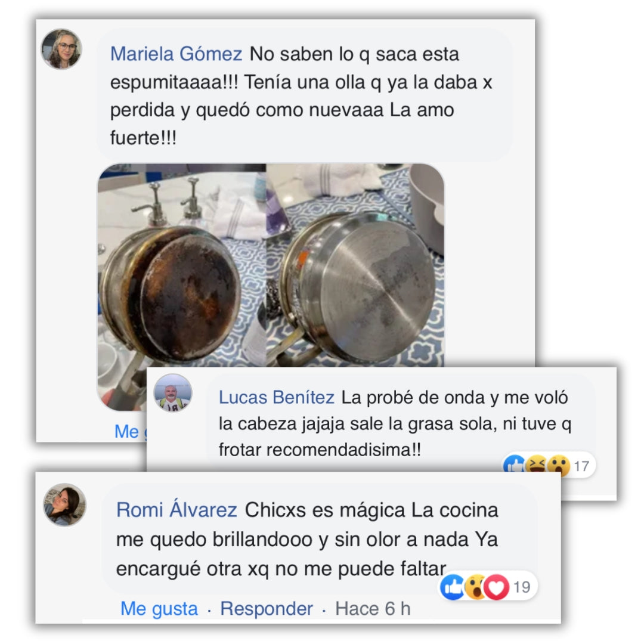This screenshot has height=644, width=644.
Task: Click the partially hidden Me gusta under Mariela's photo
Action: tap(130, 431)
